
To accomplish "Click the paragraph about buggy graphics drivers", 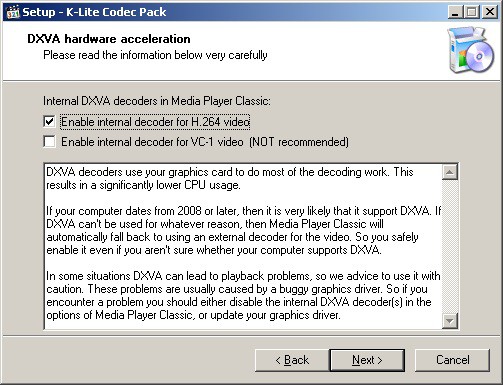I will tap(243, 295).
